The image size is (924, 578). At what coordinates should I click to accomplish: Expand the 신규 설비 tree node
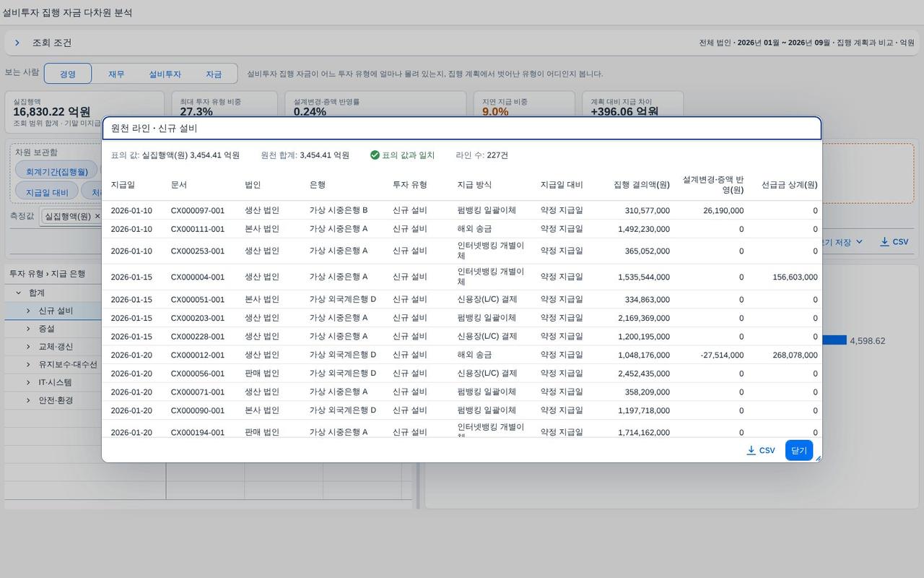(x=28, y=311)
